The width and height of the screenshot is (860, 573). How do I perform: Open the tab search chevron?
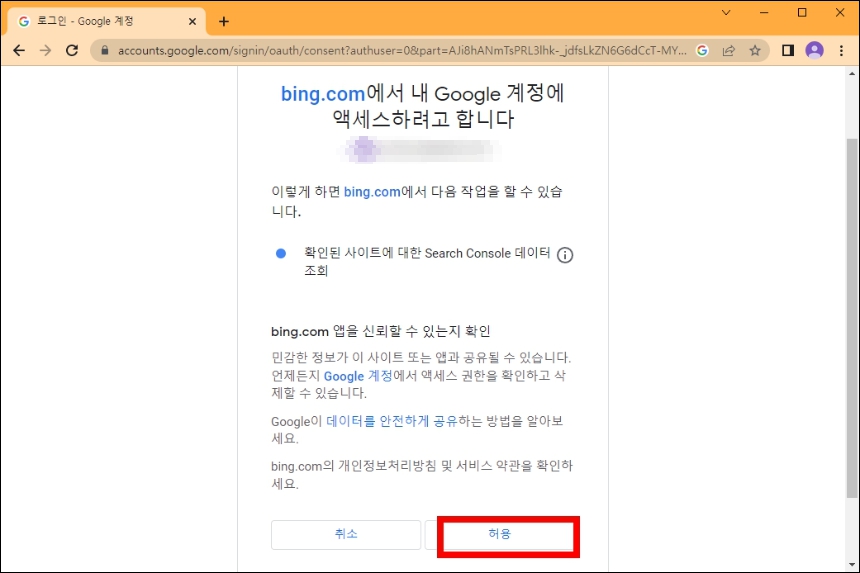pos(726,13)
